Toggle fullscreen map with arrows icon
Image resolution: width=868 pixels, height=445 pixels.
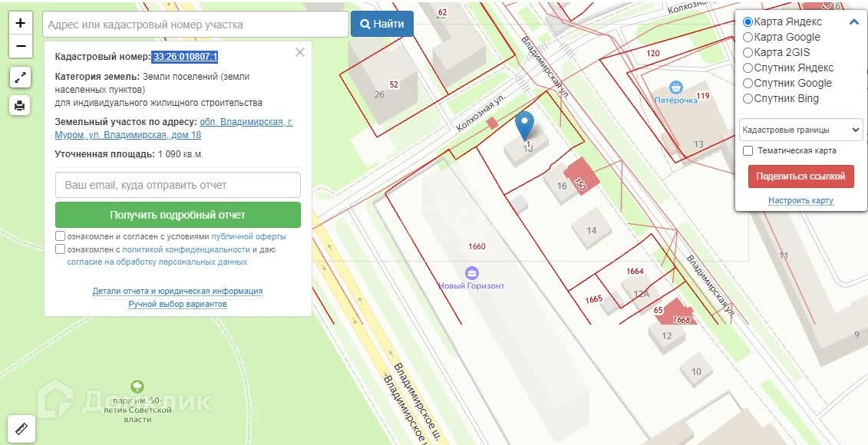[x=20, y=78]
